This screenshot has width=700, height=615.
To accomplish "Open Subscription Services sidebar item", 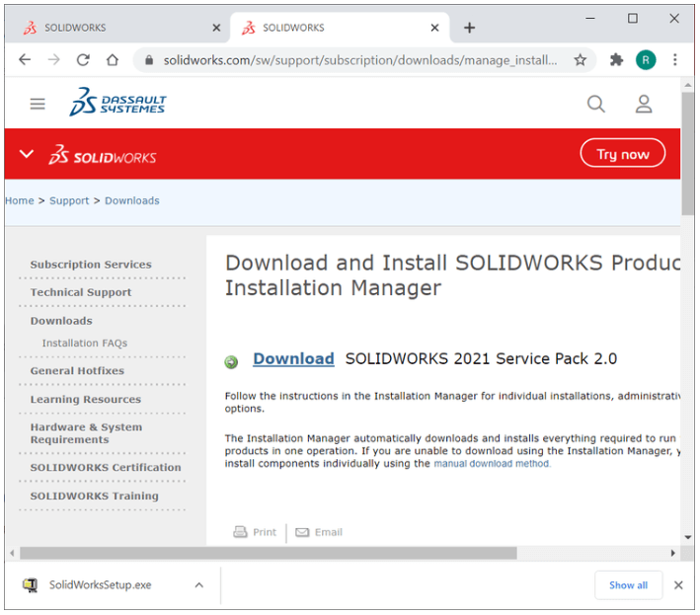I will [x=91, y=265].
